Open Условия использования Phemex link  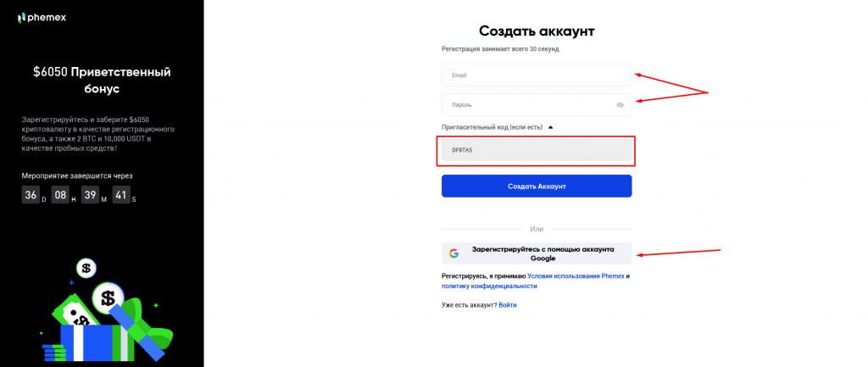576,276
